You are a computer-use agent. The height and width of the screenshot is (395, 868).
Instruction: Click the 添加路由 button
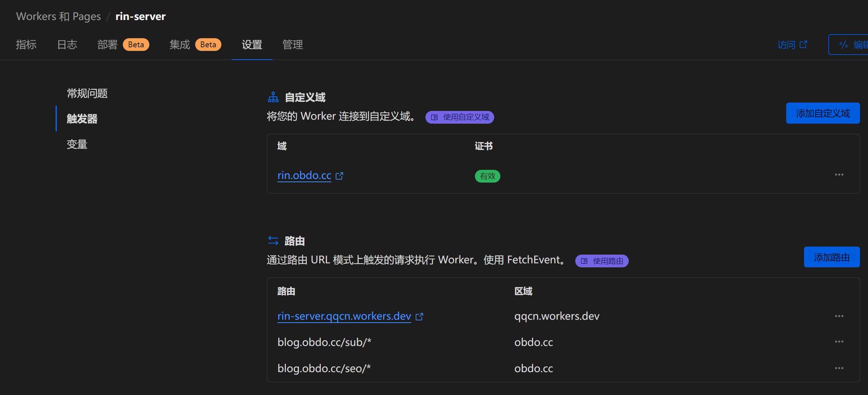(832, 257)
